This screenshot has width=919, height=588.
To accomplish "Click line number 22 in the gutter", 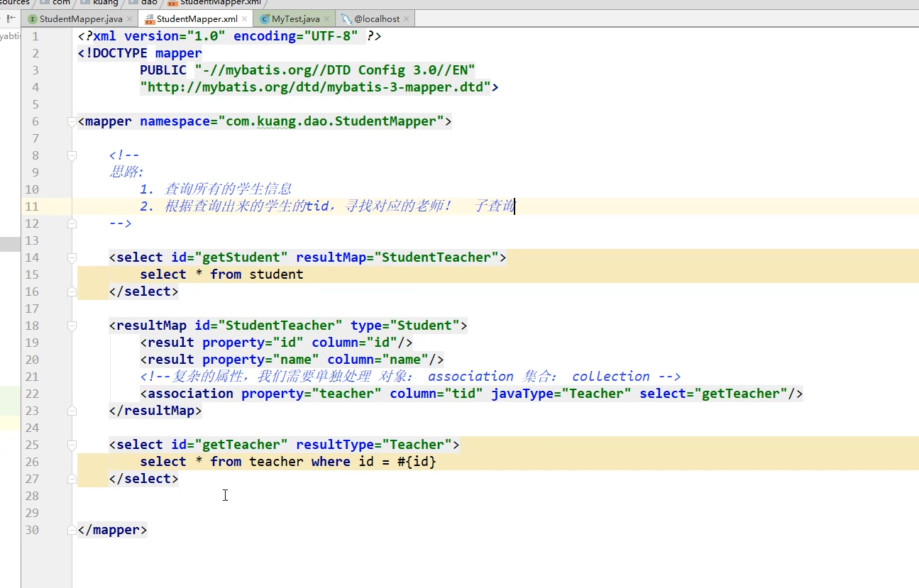I will tap(32, 394).
